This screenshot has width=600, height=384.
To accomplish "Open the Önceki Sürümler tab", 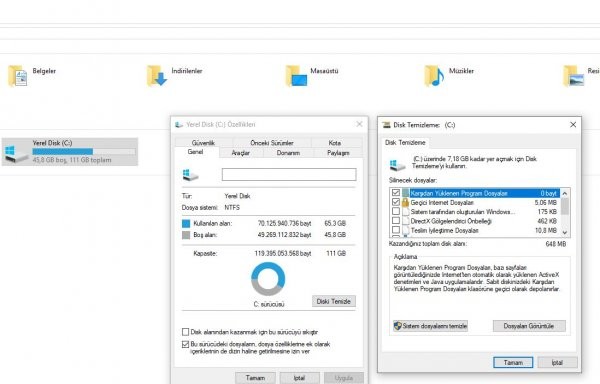I will pos(272,143).
